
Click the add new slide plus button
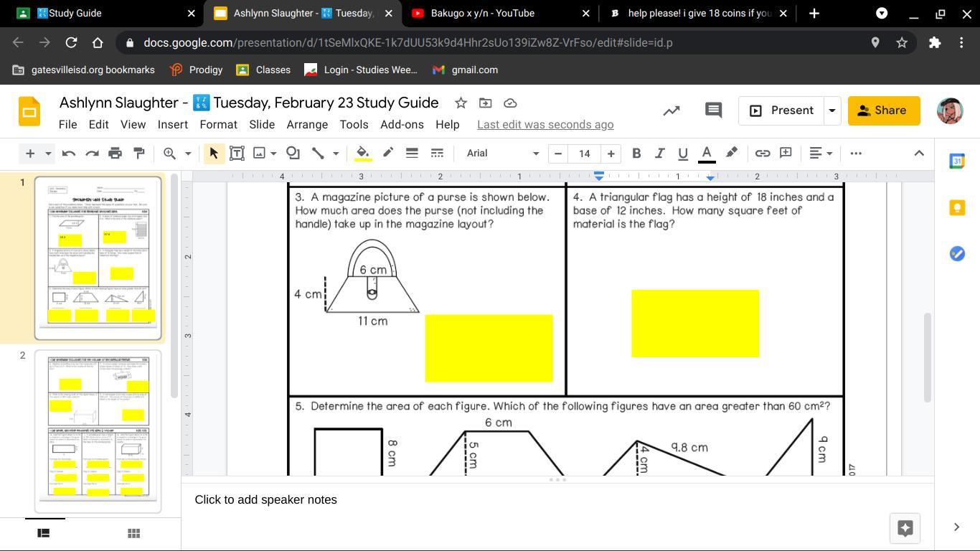(30, 153)
